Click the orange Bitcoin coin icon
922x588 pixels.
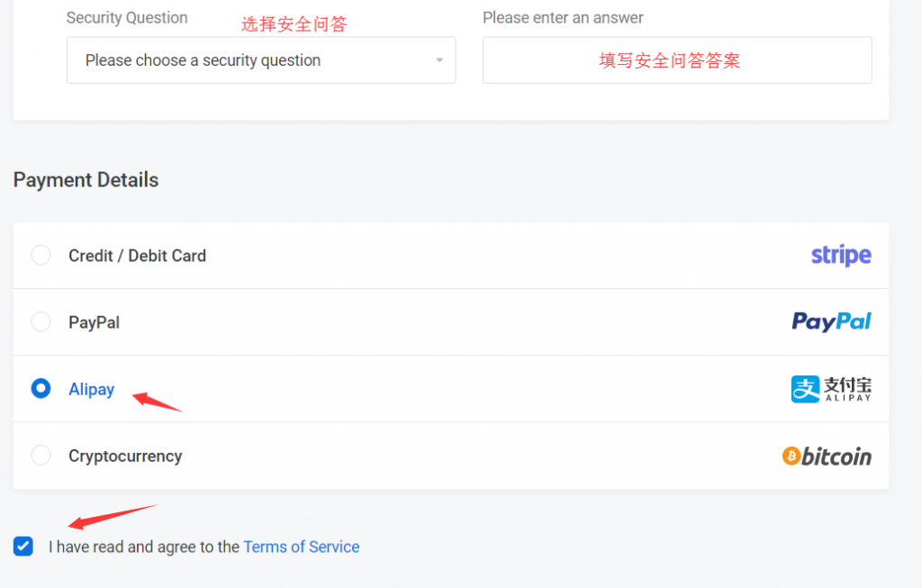click(791, 456)
